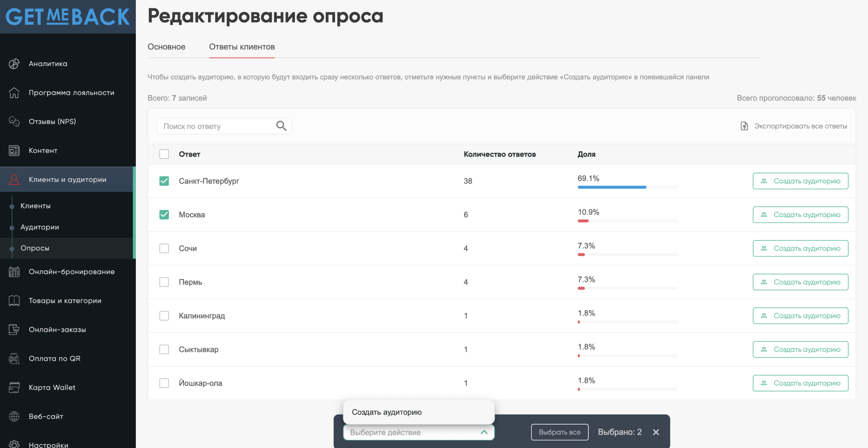This screenshot has width=868, height=448.
Task: Open the Аудитории submenu item
Action: pyautogui.click(x=40, y=227)
